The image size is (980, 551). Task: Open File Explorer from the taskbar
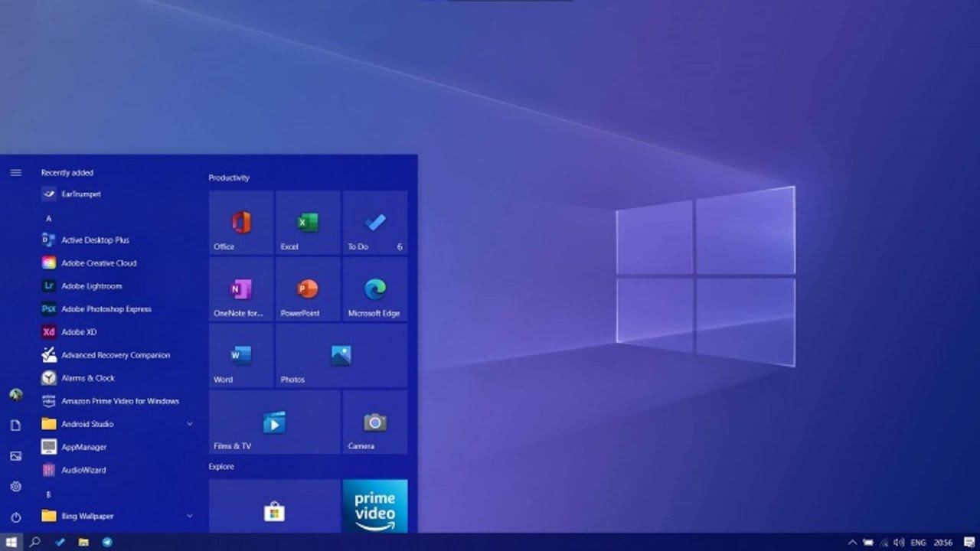(x=83, y=542)
